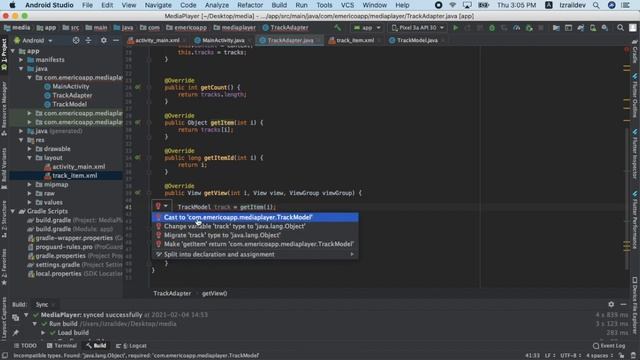
Task: Open the Android project view dropdown
Action: tap(33, 40)
